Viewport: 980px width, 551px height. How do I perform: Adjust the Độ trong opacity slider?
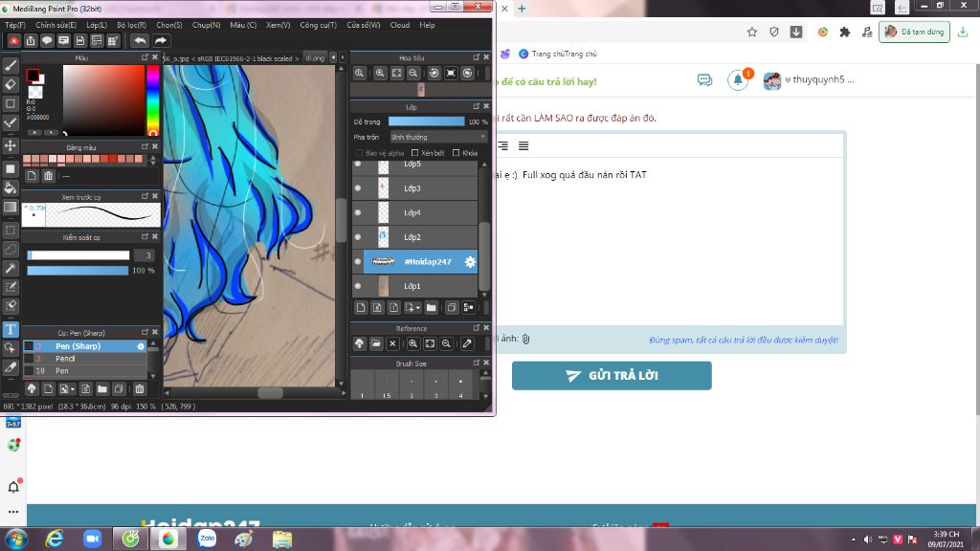click(x=426, y=121)
